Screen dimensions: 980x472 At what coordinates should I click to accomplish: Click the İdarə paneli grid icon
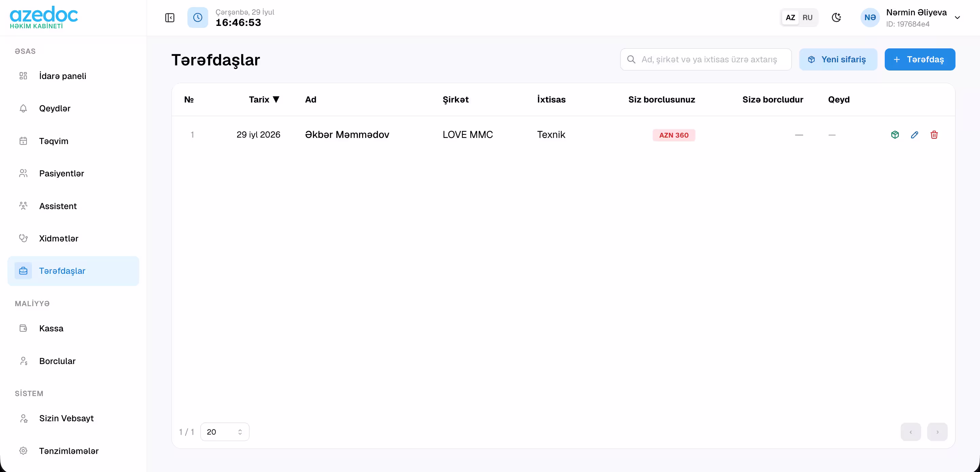pos(23,76)
